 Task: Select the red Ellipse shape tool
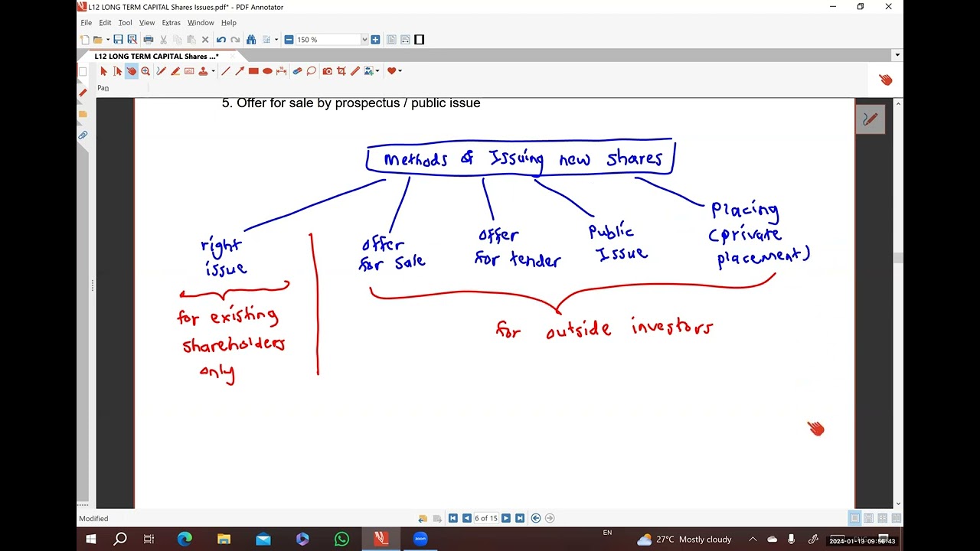click(x=267, y=71)
